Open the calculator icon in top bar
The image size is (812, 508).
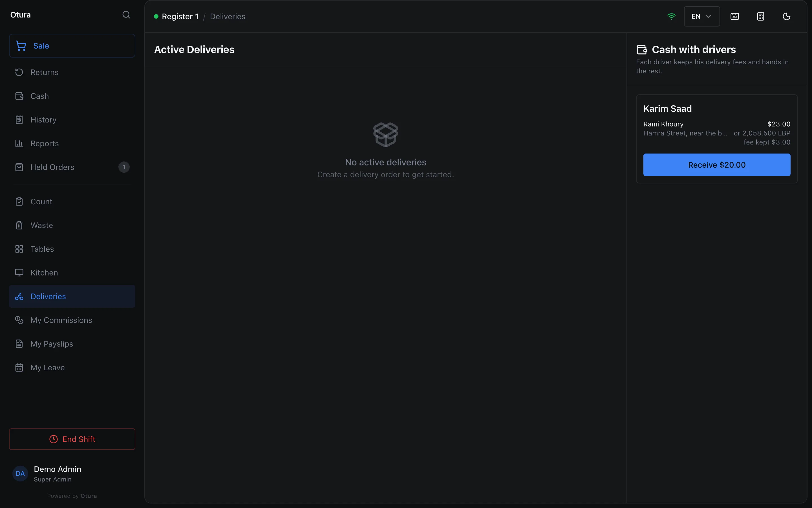760,16
